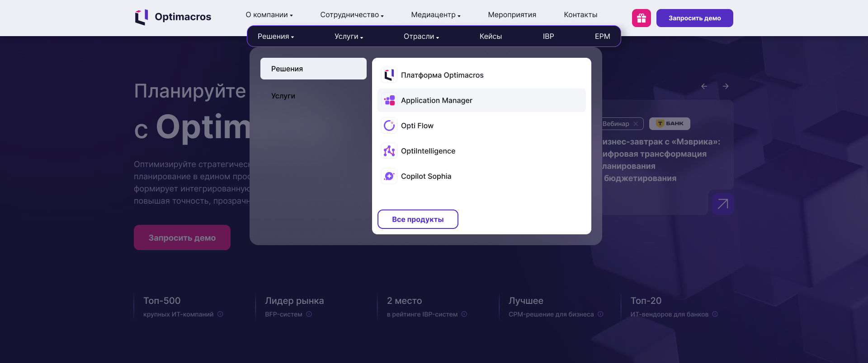Click info icon next to CPM-решение для бизнеса
Screen dimensions: 868x363
coord(600,314)
